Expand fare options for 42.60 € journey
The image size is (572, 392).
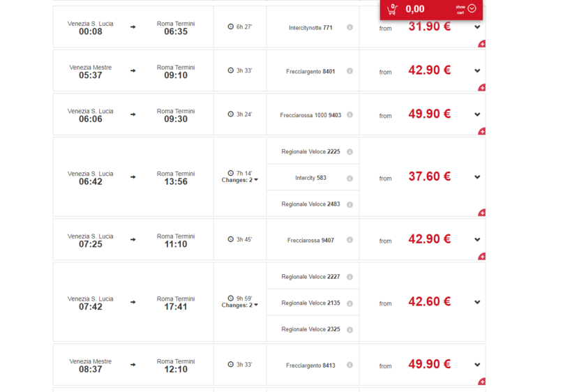point(477,303)
